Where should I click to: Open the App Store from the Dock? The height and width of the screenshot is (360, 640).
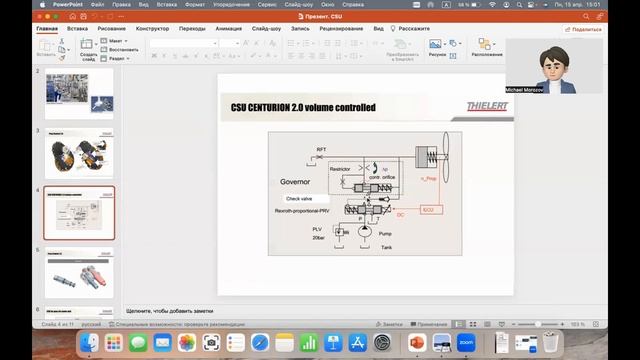coord(358,342)
